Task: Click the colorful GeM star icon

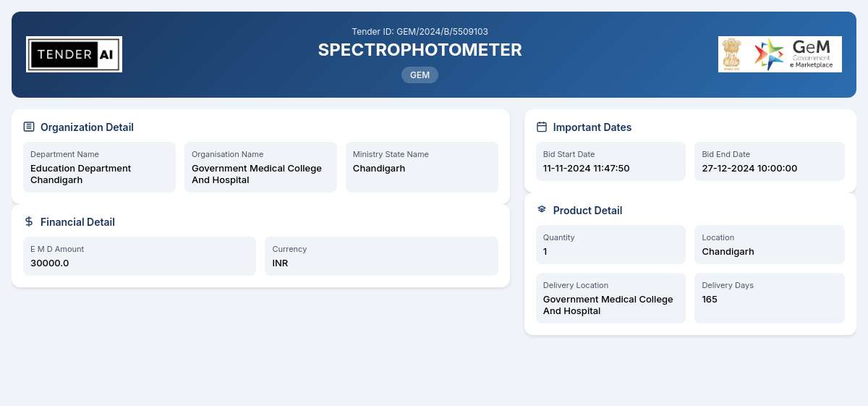Action: click(769, 54)
